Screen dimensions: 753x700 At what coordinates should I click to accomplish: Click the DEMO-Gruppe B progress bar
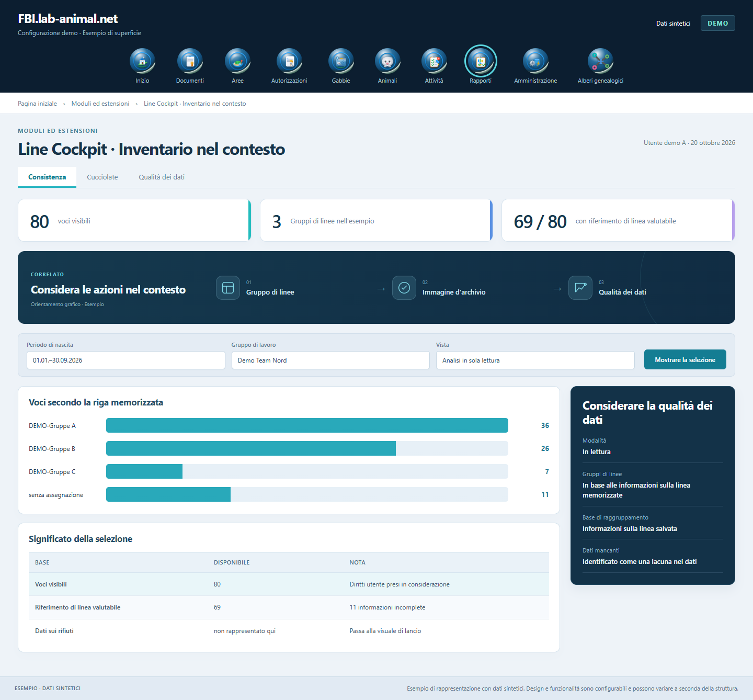(307, 448)
